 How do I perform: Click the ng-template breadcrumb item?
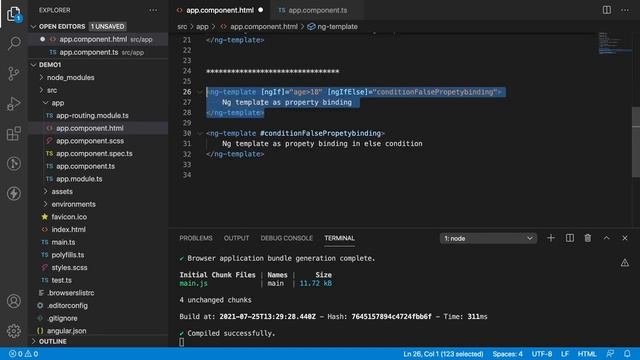(x=333, y=27)
